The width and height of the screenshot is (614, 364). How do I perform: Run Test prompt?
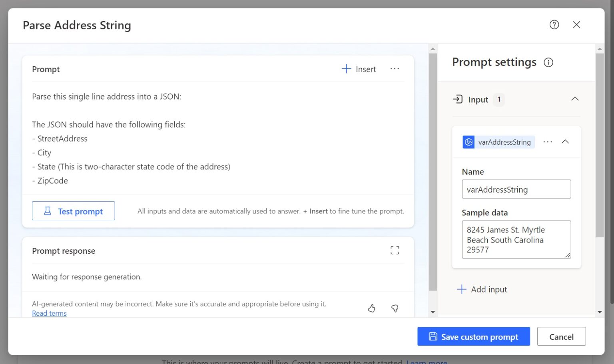pyautogui.click(x=73, y=211)
